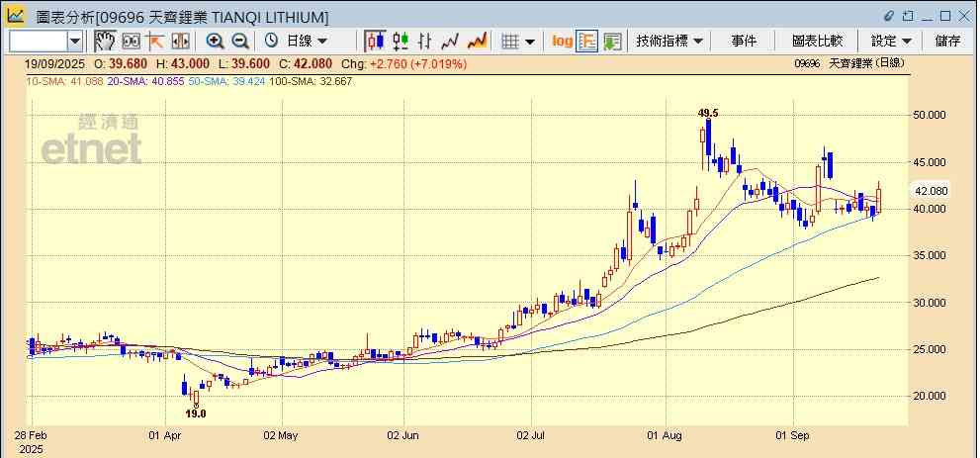Switch to hollow candle chart type
The height and width of the screenshot is (458, 980).
pyautogui.click(x=401, y=42)
